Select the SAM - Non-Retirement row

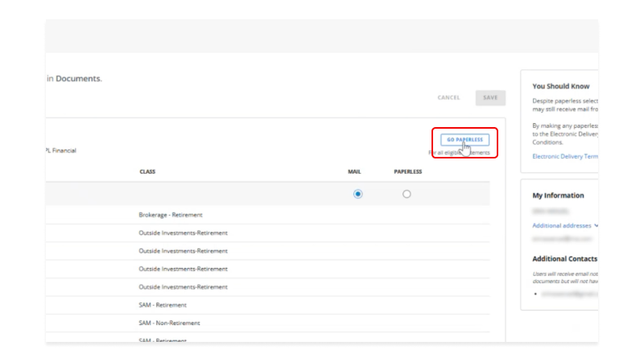[268, 323]
